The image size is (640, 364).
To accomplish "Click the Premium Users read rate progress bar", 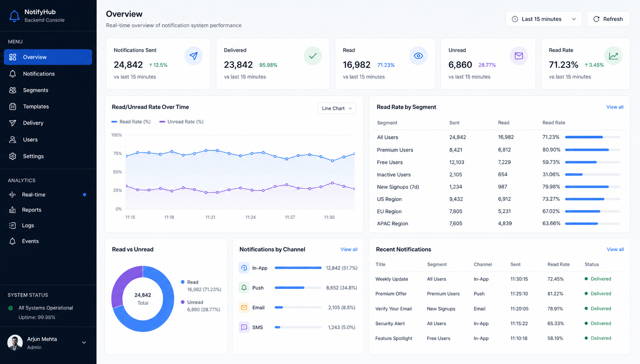I will tap(592, 150).
